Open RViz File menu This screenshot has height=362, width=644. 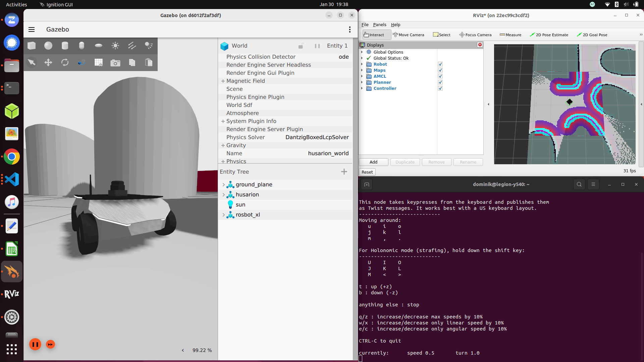point(365,24)
